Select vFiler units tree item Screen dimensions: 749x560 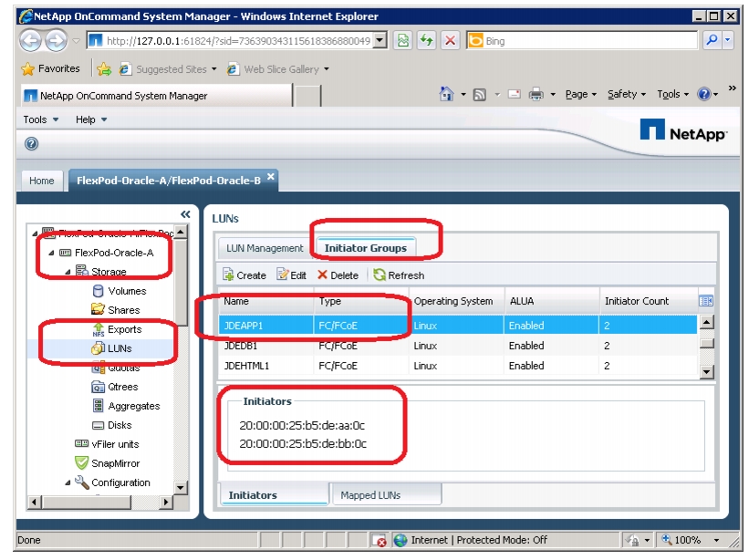point(107,444)
